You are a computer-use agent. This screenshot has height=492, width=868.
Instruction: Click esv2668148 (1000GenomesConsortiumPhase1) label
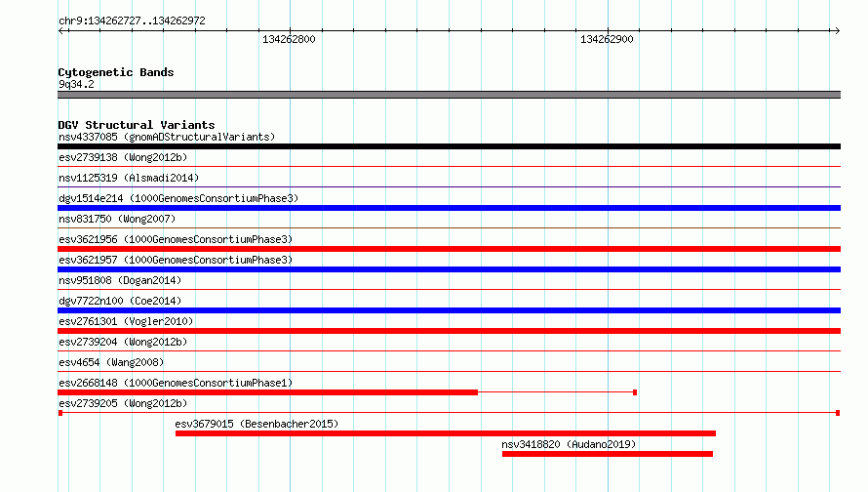pyautogui.click(x=176, y=383)
